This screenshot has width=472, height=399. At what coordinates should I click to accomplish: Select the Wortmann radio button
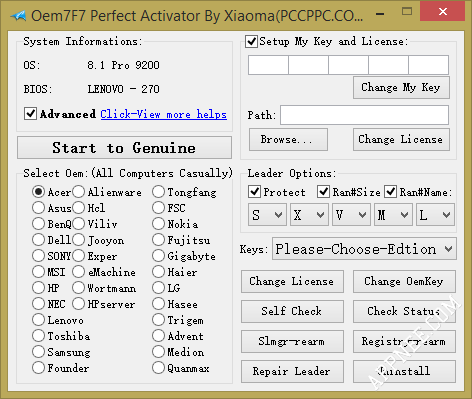(78, 288)
